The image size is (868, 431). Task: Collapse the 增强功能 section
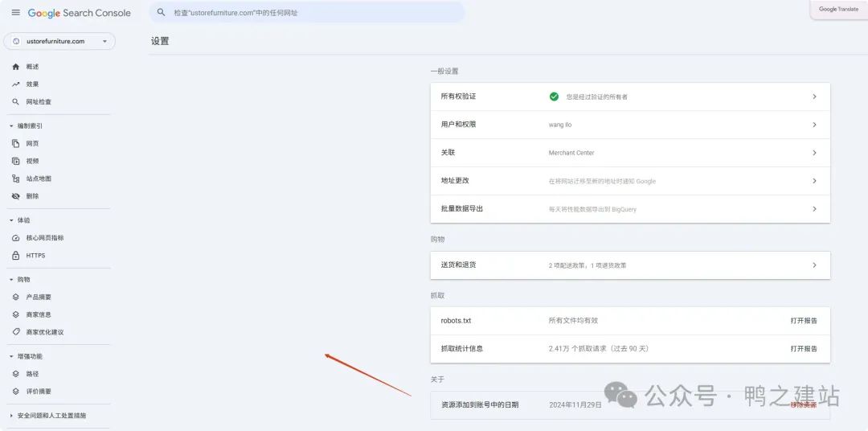[x=11, y=356]
